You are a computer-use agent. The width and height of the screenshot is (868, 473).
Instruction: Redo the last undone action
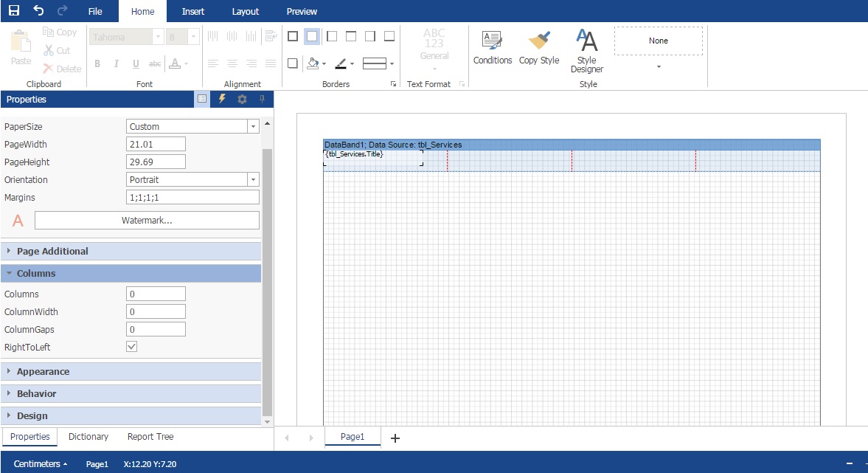tap(62, 10)
